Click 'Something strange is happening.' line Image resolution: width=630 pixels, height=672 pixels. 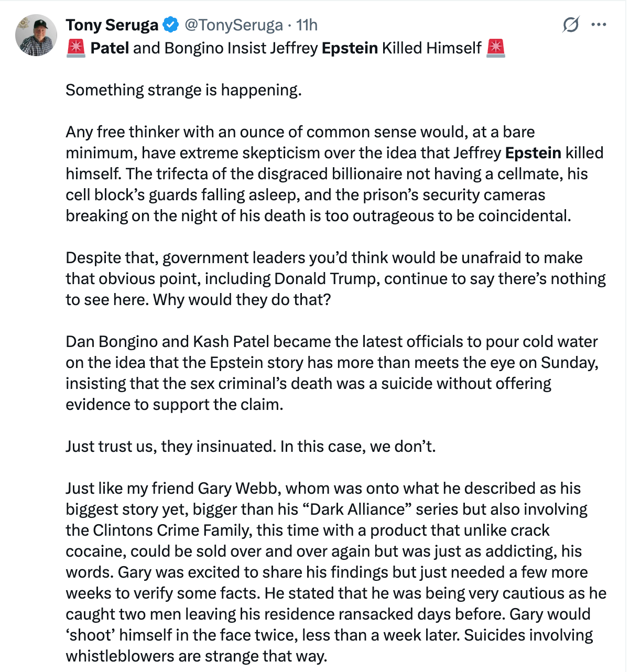pyautogui.click(x=183, y=90)
